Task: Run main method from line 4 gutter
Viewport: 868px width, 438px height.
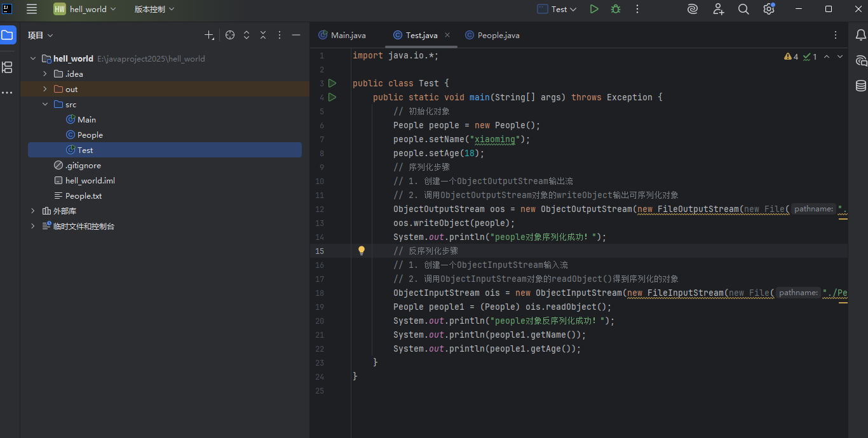Action: (x=332, y=97)
